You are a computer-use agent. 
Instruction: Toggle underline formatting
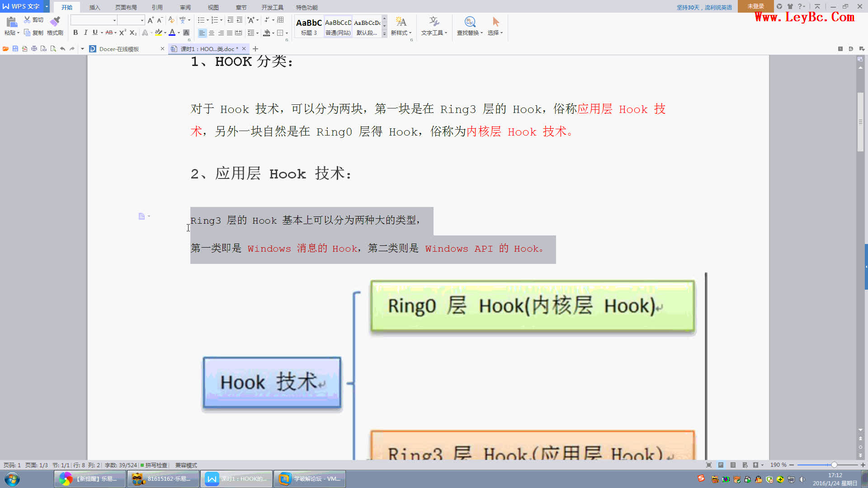pyautogui.click(x=95, y=33)
